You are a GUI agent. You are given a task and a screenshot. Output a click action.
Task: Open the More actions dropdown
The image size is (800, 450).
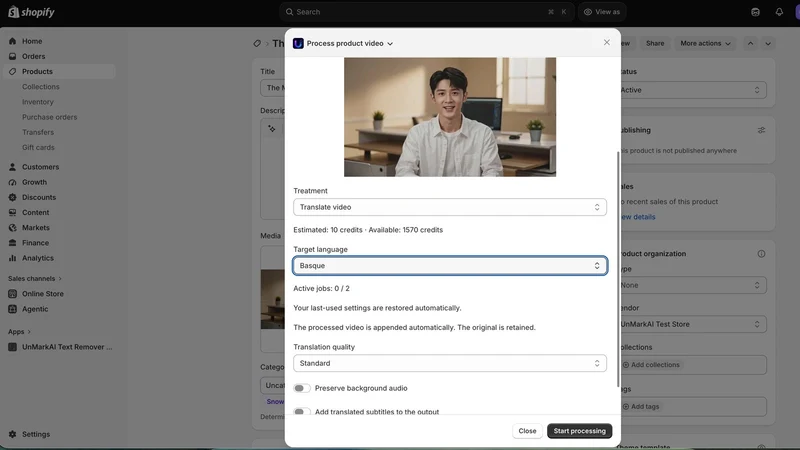tap(705, 43)
